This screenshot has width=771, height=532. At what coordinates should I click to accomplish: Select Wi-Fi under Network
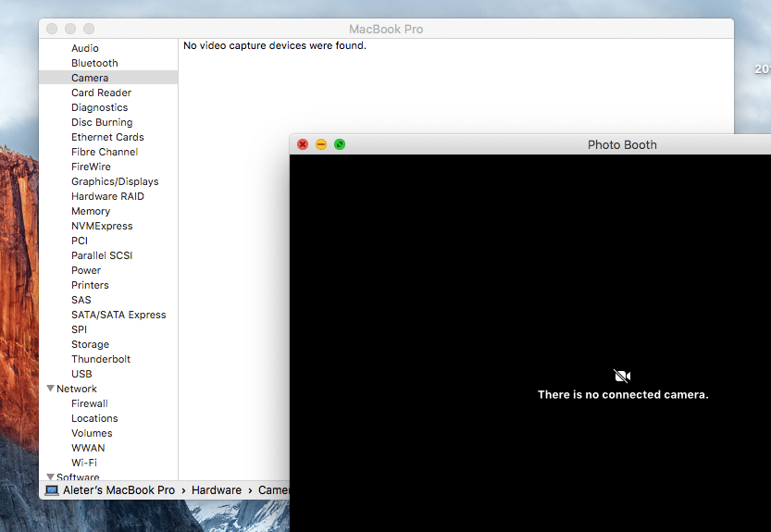tap(84, 463)
